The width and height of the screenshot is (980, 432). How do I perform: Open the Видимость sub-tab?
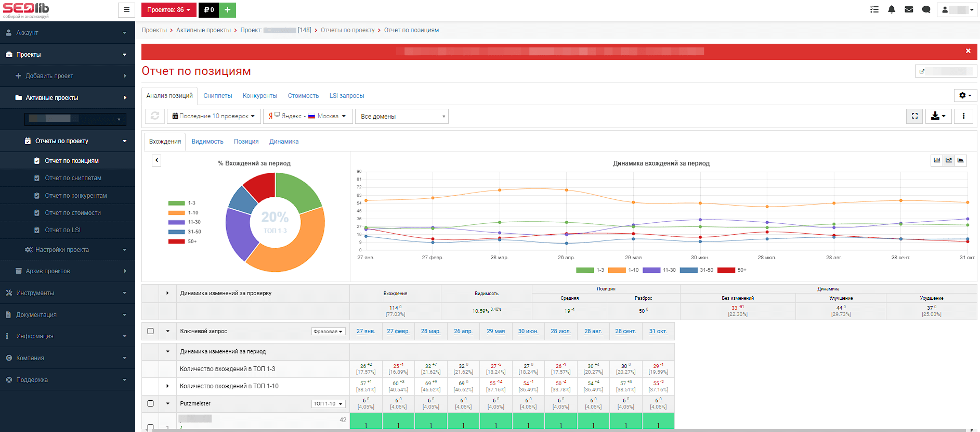(207, 142)
